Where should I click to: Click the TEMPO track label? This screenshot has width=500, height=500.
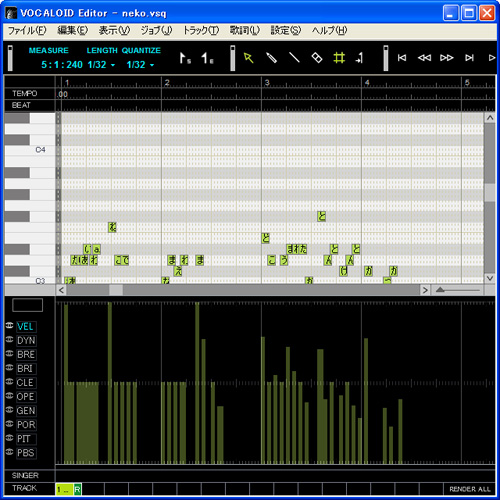pos(24,93)
